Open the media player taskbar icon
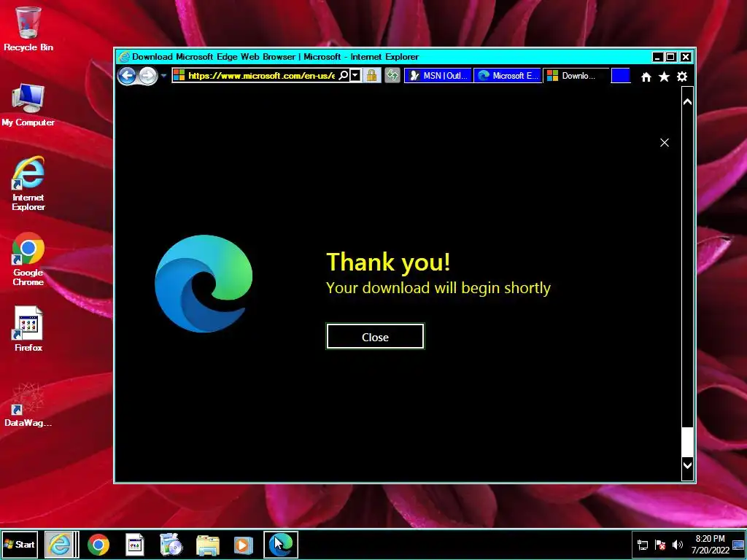The image size is (747, 560). (x=243, y=545)
